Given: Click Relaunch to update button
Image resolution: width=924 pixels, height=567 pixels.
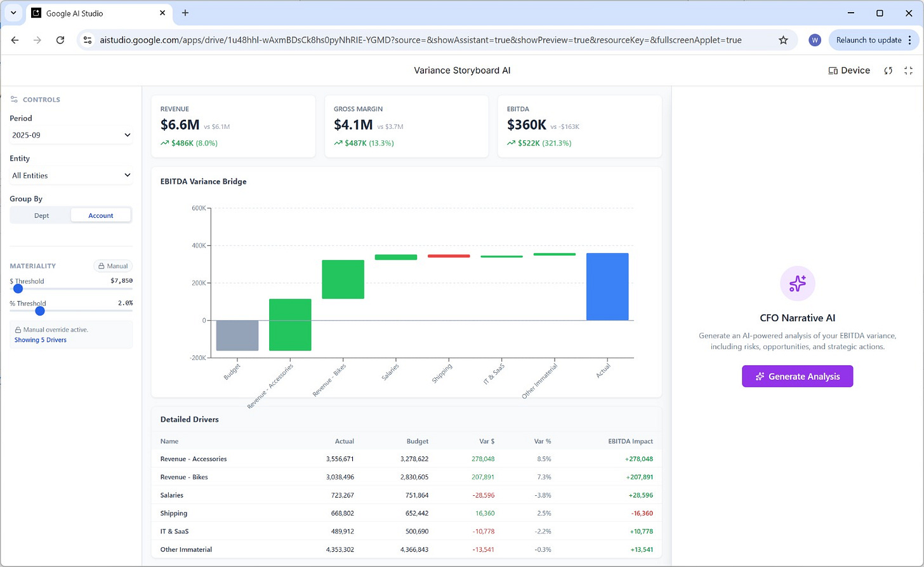Looking at the screenshot, I should [x=873, y=40].
